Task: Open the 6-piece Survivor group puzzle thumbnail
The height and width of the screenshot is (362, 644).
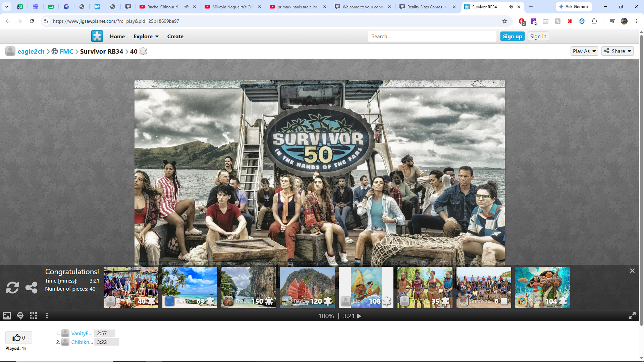Action: click(x=484, y=287)
